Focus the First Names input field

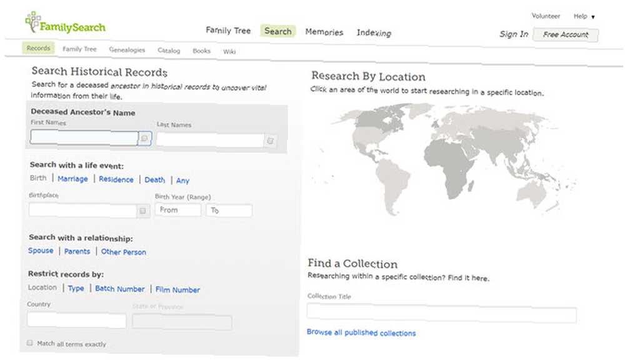pos(84,137)
